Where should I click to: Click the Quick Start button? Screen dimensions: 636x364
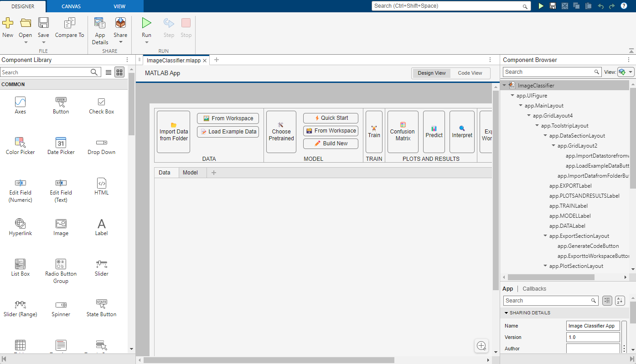coord(331,118)
